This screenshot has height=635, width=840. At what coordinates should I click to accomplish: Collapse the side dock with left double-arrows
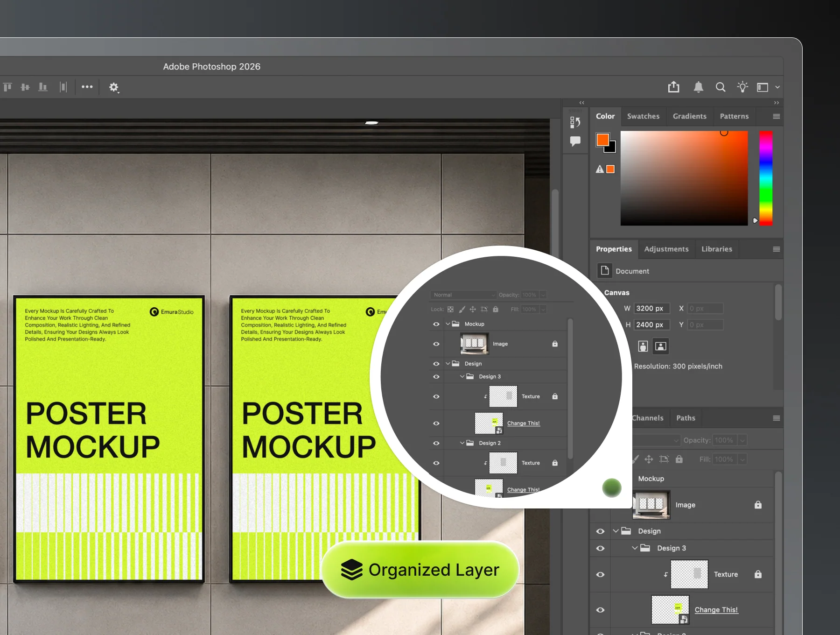click(582, 103)
